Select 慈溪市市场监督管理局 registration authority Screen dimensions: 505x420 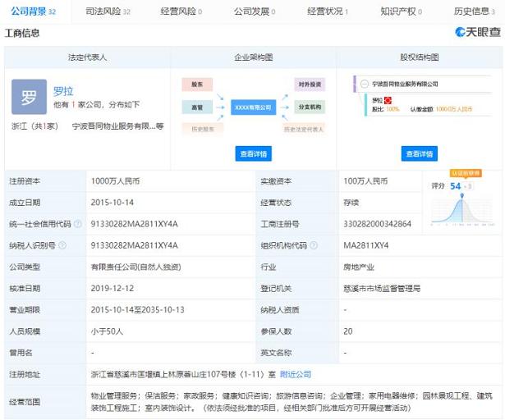pos(382,289)
